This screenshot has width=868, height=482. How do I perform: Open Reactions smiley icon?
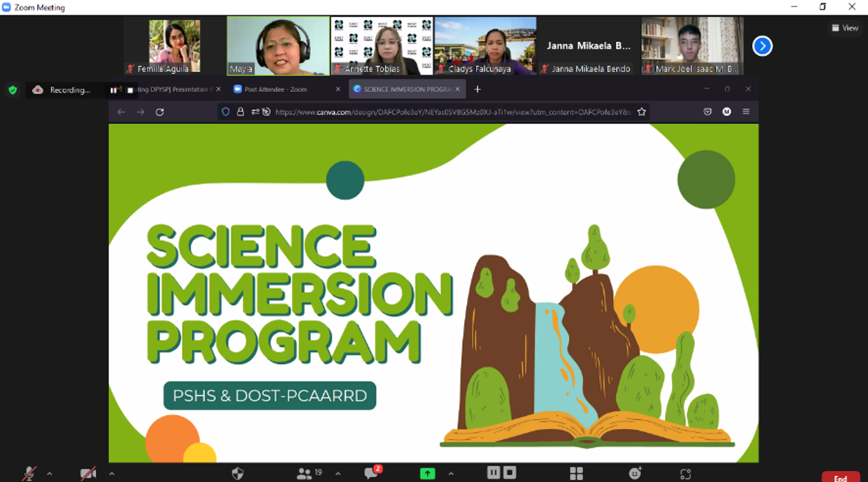pyautogui.click(x=635, y=473)
